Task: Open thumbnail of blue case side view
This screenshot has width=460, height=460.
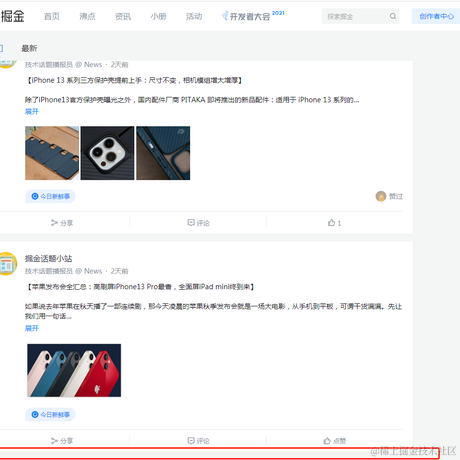Action: click(163, 153)
